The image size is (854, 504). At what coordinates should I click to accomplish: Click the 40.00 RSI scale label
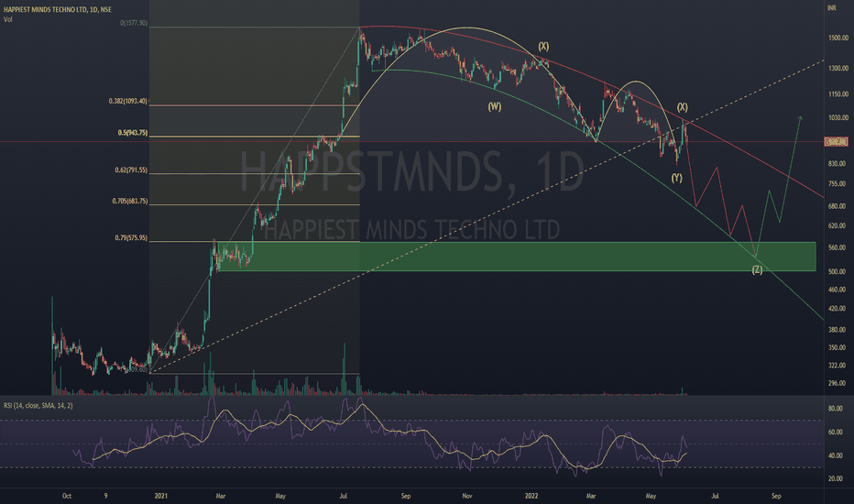(836, 455)
